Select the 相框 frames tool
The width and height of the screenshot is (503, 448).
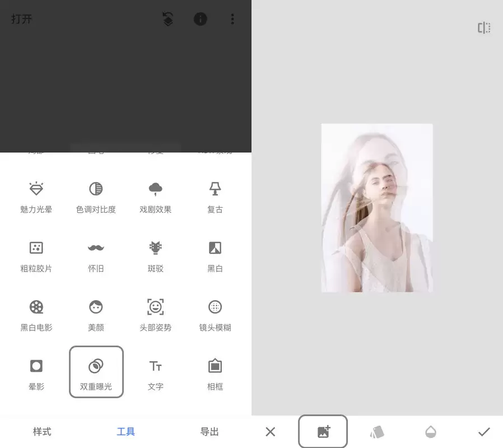215,375
